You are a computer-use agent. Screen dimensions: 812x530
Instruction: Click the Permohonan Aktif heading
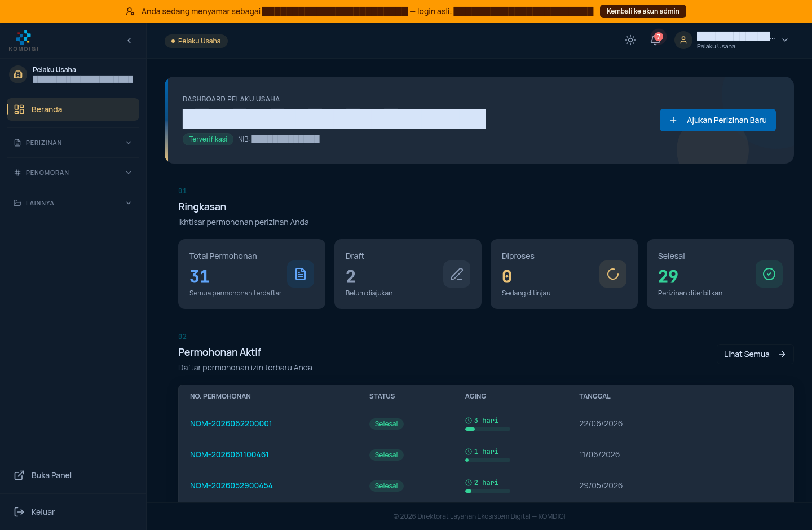[x=219, y=352]
